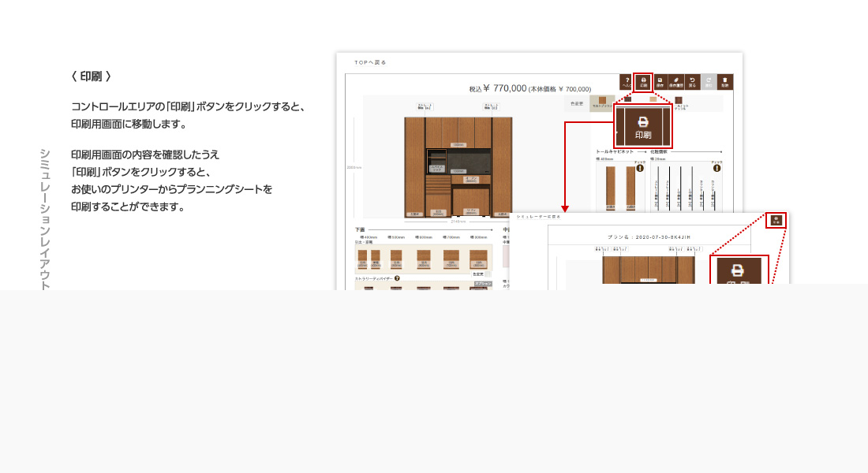Click the 保存 save icon

click(660, 81)
